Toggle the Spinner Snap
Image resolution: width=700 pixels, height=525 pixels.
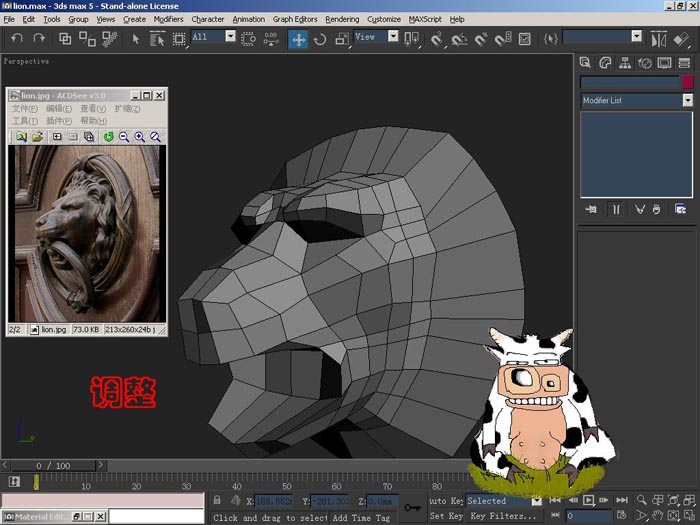[503, 39]
